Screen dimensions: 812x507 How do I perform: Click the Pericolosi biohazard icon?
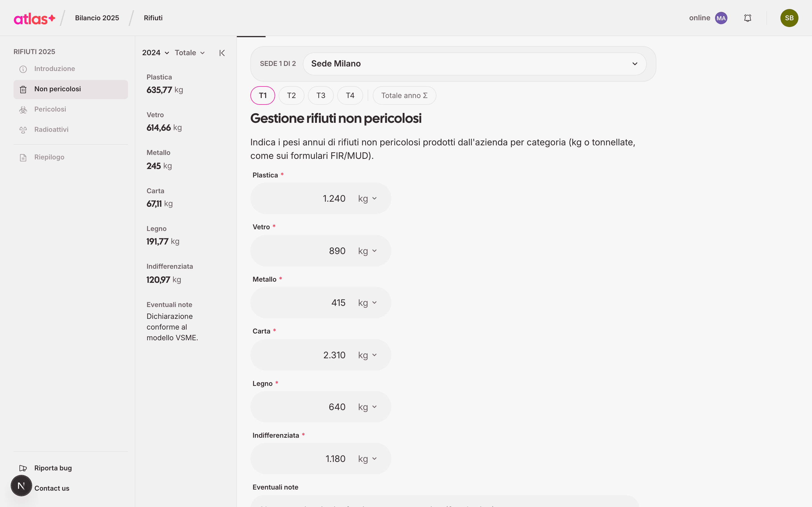coord(23,110)
